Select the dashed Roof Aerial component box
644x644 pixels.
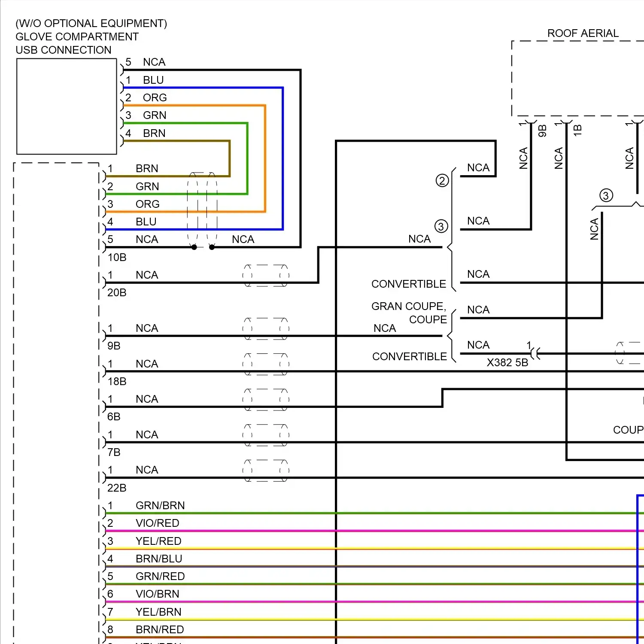[578, 79]
